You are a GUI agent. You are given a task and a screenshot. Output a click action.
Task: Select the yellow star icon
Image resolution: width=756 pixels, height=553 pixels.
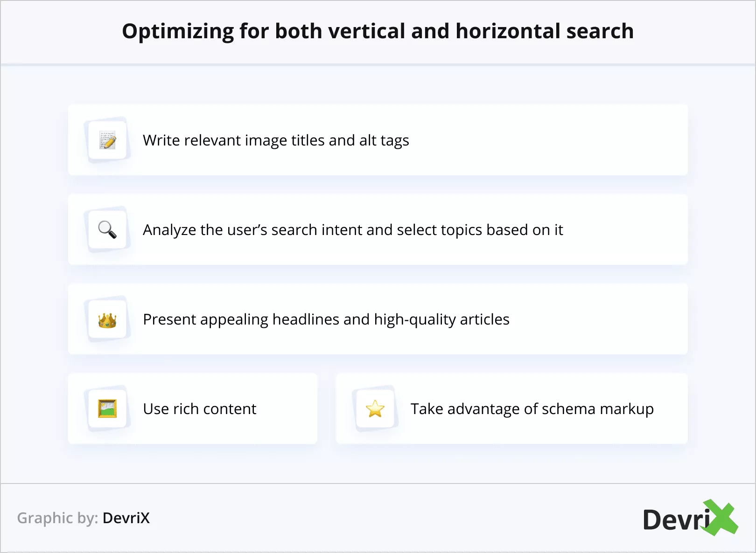(x=375, y=409)
